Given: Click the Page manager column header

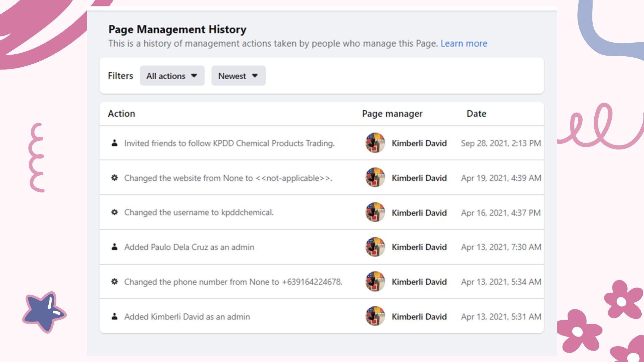Looking at the screenshot, I should (392, 114).
